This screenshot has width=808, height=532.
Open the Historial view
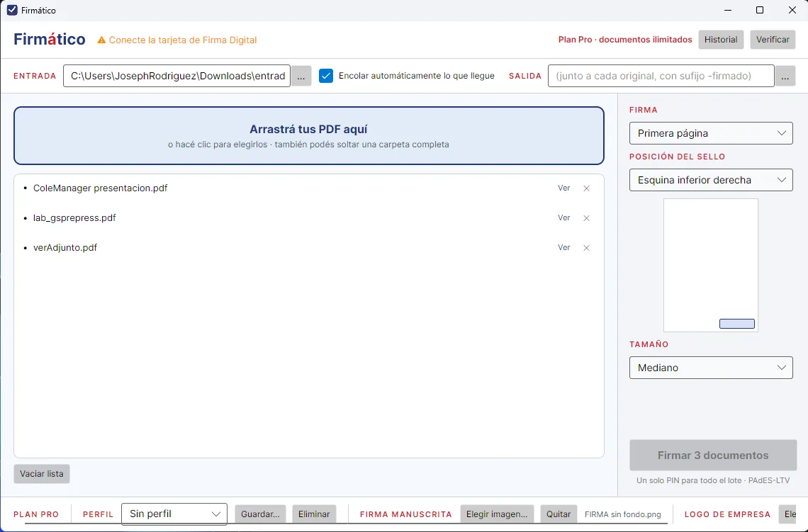[x=720, y=40]
